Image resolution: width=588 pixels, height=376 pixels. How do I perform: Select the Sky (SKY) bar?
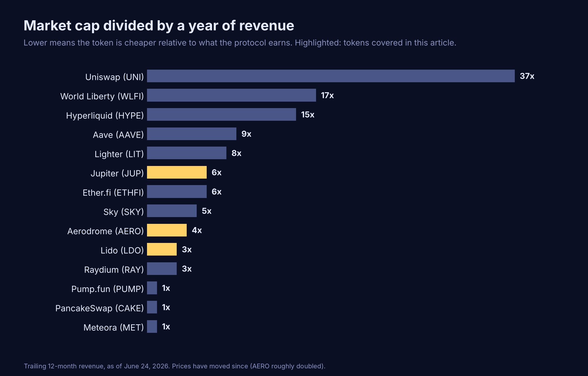tap(172, 211)
